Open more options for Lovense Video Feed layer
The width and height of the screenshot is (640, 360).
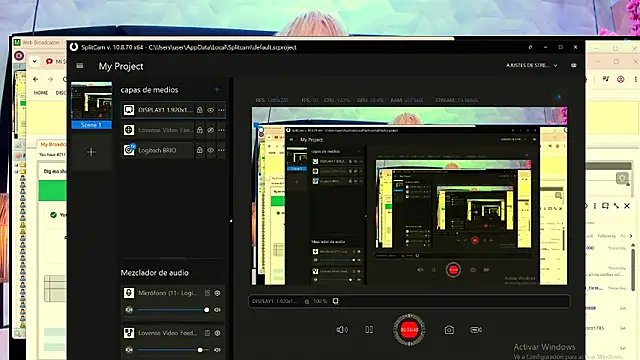pyautogui.click(x=221, y=130)
